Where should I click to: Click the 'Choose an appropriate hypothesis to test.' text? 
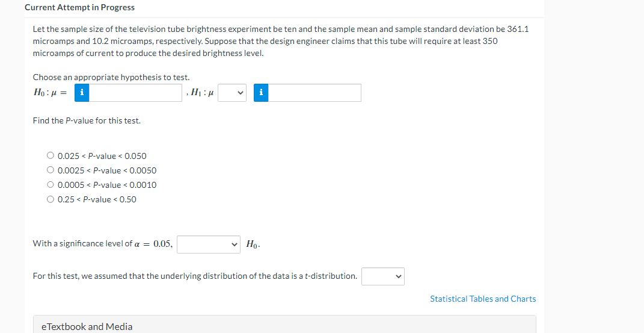(x=111, y=77)
